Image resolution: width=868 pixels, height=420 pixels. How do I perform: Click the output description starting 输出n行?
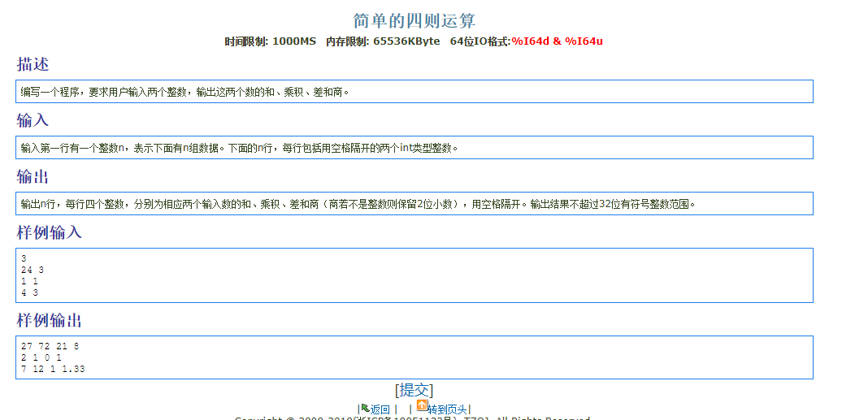click(358, 204)
